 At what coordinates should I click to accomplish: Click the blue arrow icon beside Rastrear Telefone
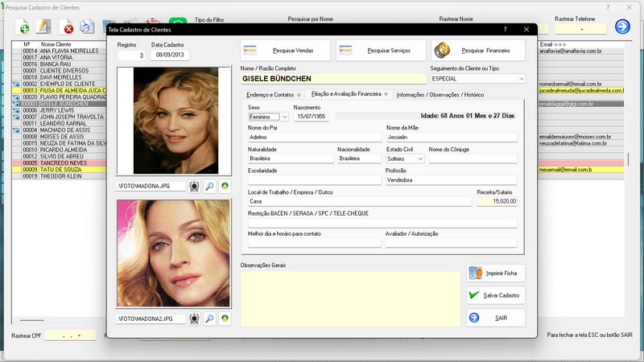pyautogui.click(x=622, y=27)
